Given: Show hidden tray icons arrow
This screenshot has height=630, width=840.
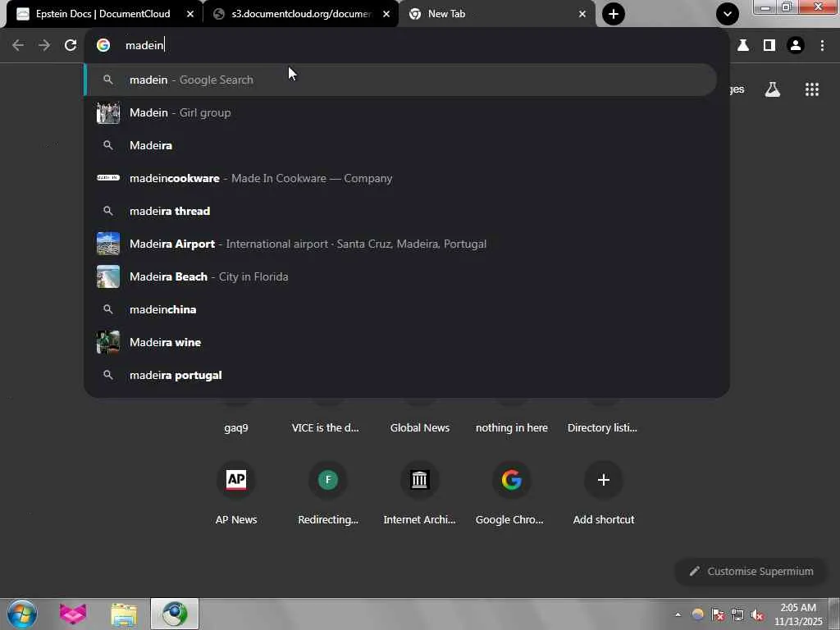Looking at the screenshot, I should [678, 614].
